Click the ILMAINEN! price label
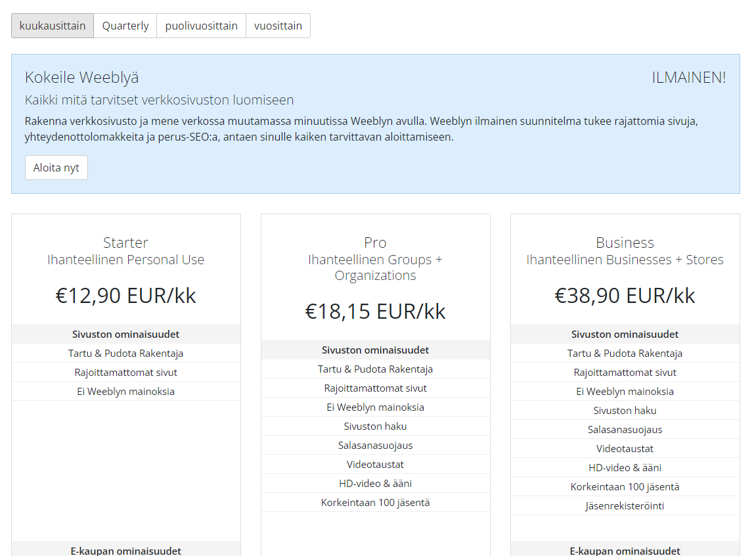The width and height of the screenshot is (756, 556). coord(689,77)
